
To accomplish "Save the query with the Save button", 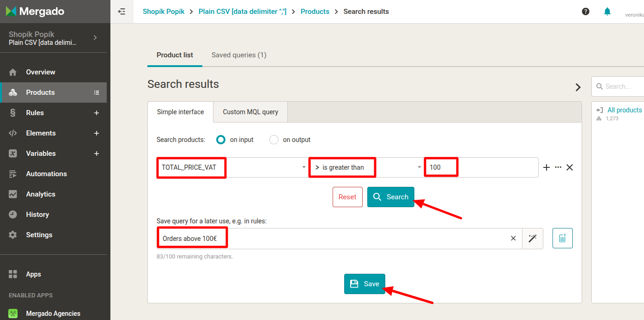I will (365, 284).
